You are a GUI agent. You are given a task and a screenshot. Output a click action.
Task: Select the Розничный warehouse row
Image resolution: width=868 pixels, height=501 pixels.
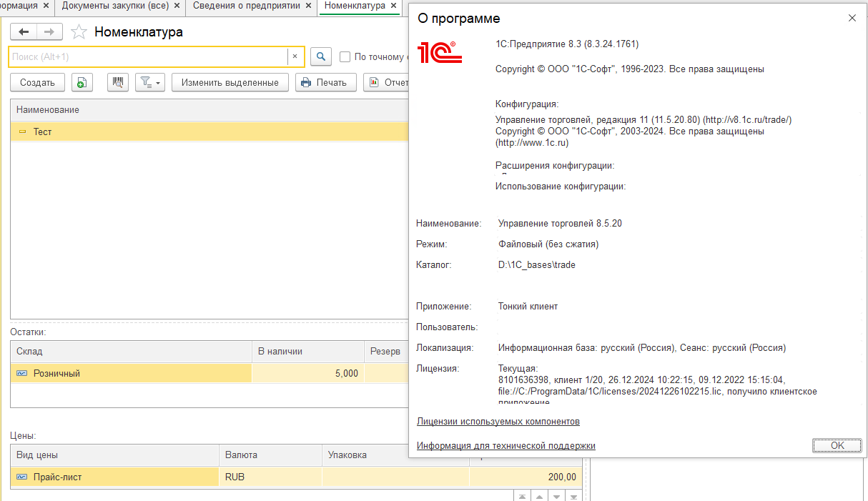click(x=132, y=373)
